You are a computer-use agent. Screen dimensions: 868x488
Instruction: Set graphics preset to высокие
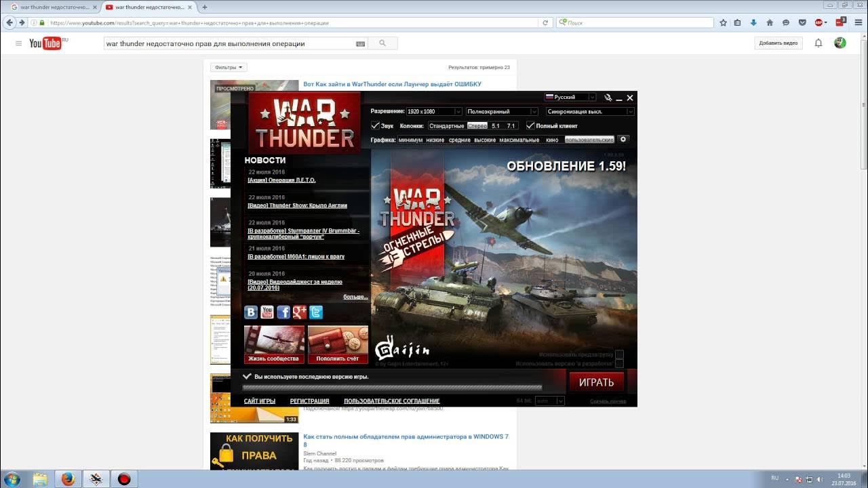[485, 140]
